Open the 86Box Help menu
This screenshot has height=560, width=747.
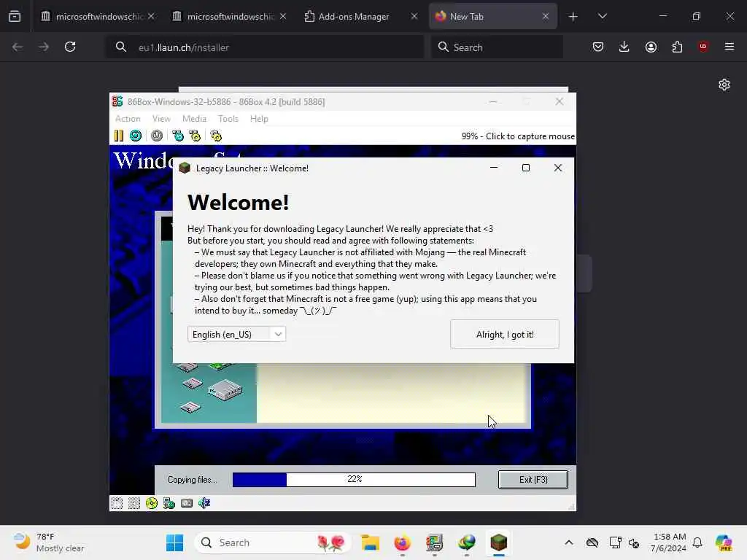259,119
